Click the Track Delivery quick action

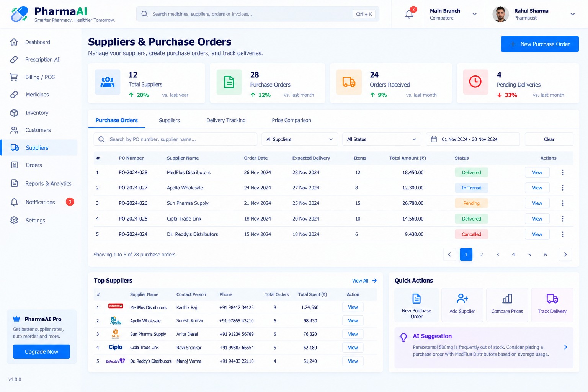(x=552, y=305)
